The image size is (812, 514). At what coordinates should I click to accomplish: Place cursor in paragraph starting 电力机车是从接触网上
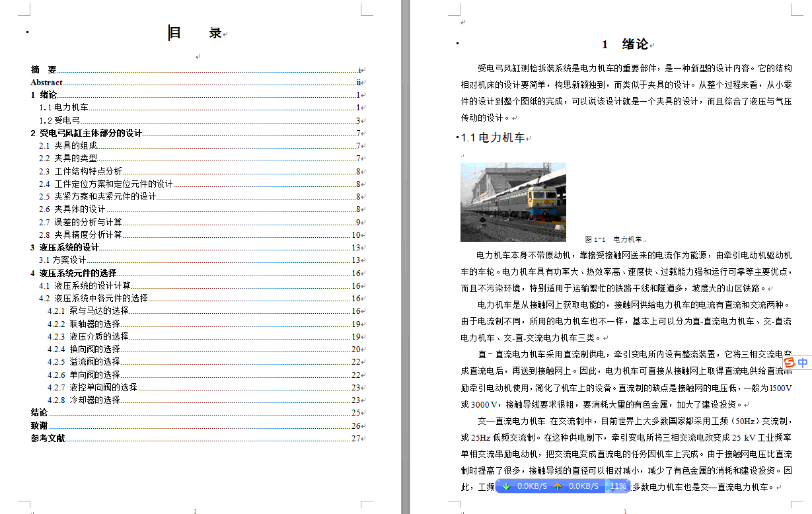click(626, 321)
